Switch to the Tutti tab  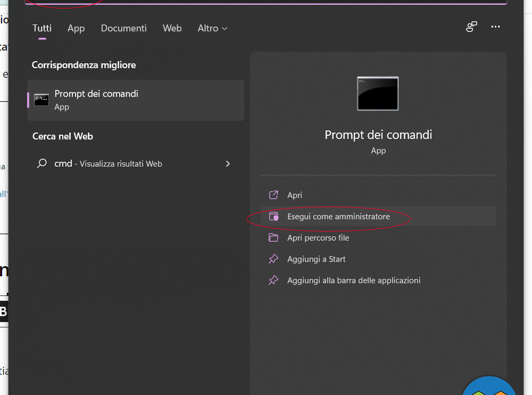(42, 28)
